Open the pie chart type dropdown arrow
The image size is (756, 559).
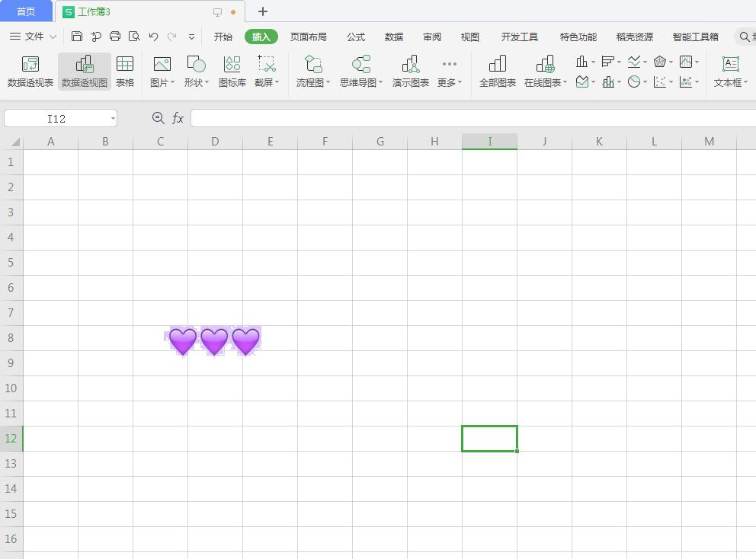(x=645, y=82)
